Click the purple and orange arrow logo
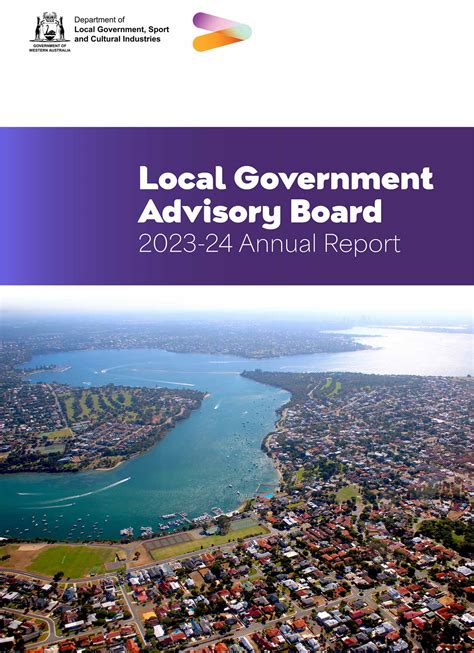This screenshot has width=474, height=653. coord(222,32)
